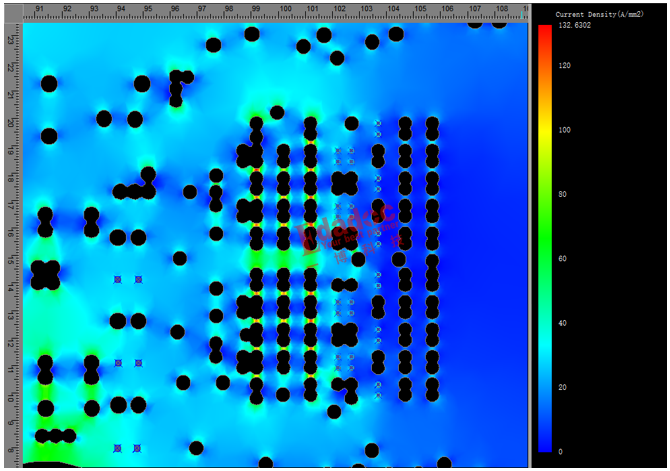Click mark 91 on top ruler
The width and height of the screenshot is (670, 471).
pos(40,9)
